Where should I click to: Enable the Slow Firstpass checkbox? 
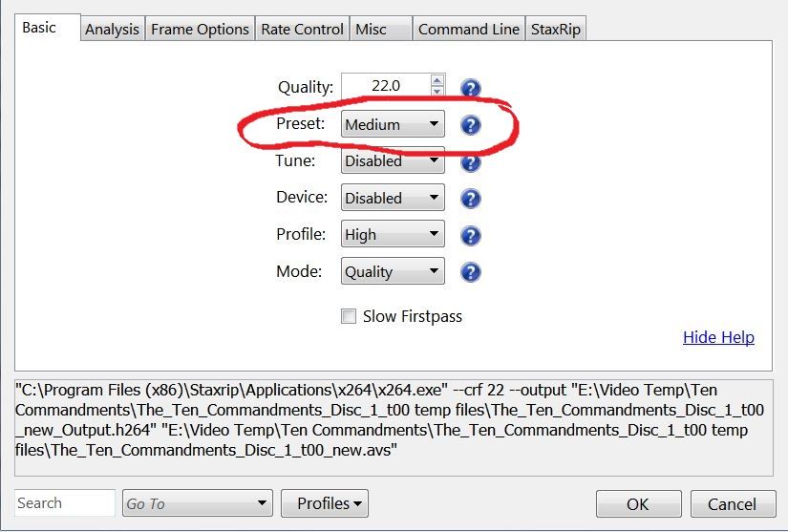click(x=349, y=316)
